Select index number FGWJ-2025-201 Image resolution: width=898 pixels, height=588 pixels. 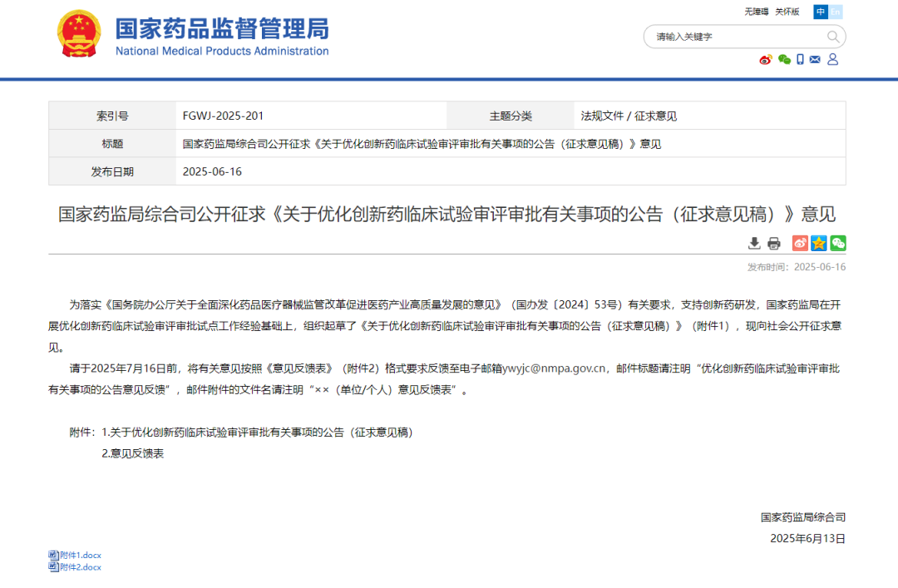(x=223, y=116)
